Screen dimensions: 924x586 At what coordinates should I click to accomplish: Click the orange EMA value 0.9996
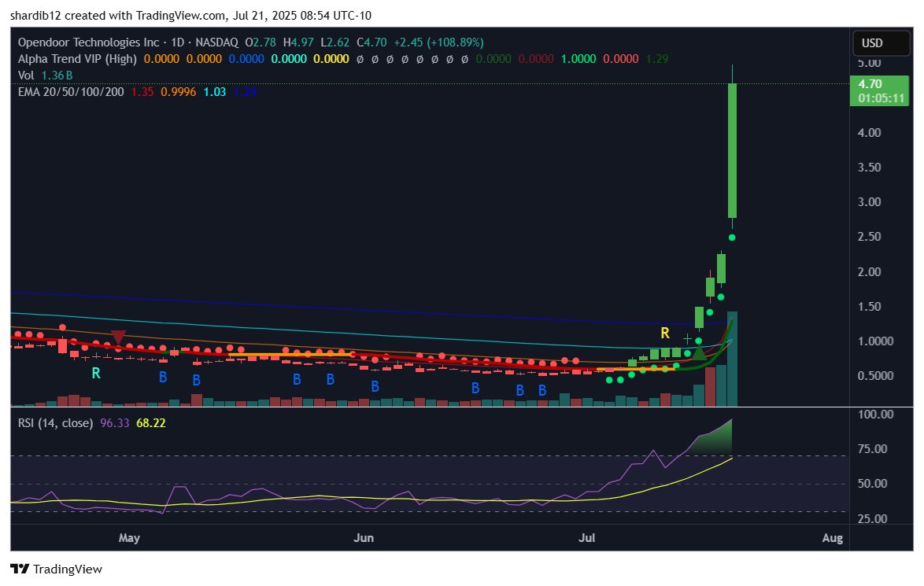click(x=179, y=92)
